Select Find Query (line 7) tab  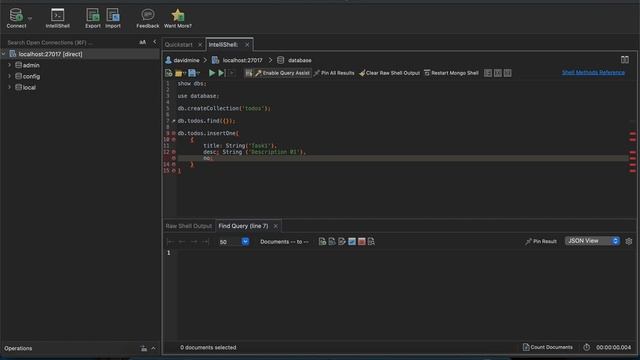[243, 226]
